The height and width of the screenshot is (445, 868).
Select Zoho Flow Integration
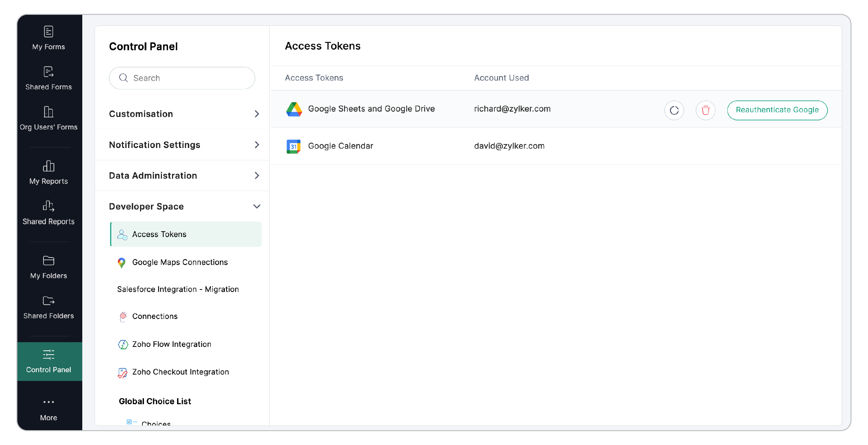[171, 344]
